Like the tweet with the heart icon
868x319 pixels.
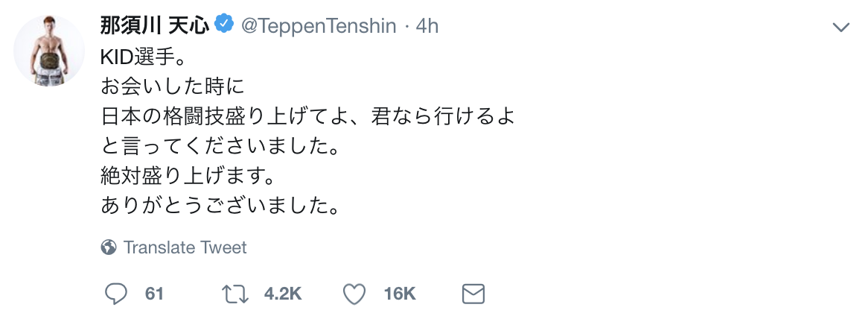[355, 294]
